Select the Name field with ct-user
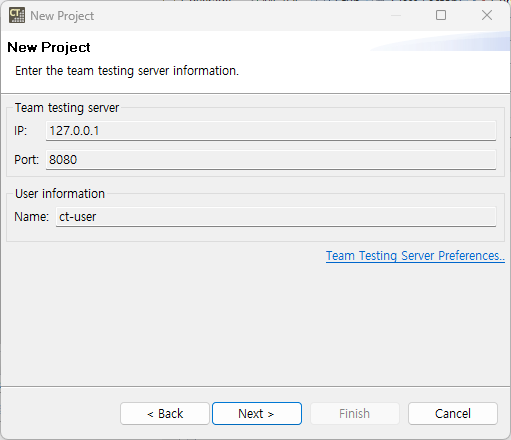Viewport: 511px width, 440px height. pyautogui.click(x=276, y=217)
